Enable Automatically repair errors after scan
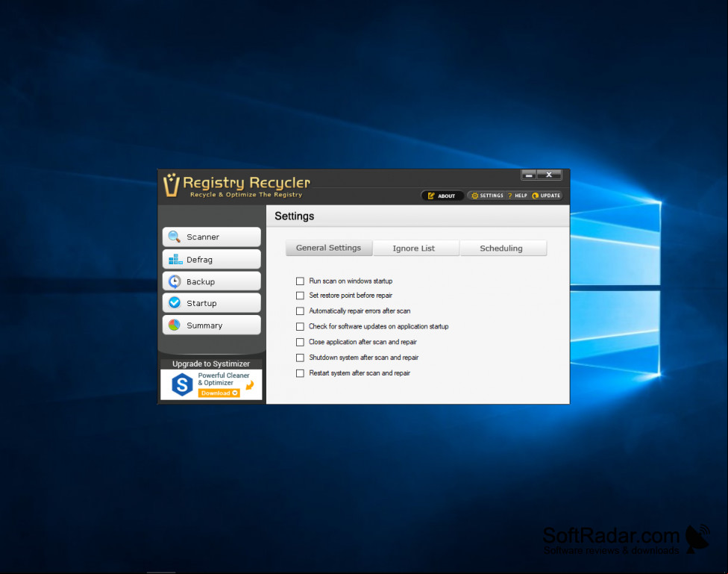 coord(300,311)
